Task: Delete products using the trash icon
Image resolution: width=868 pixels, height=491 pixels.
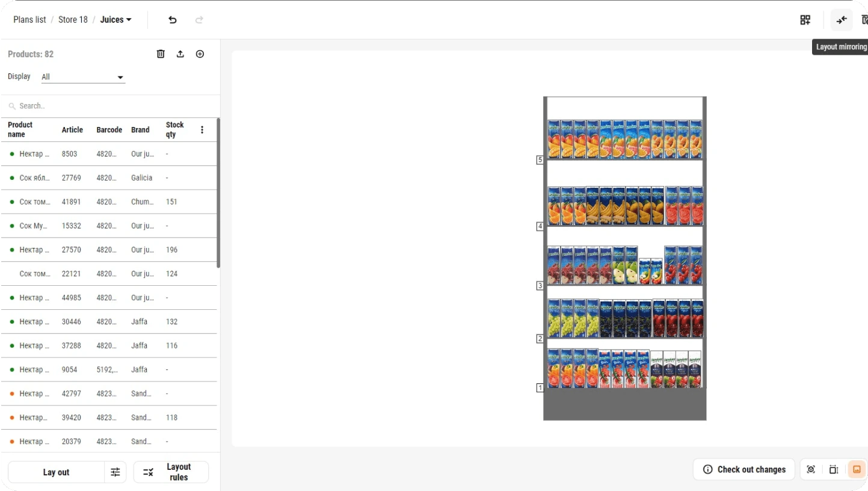Action: [x=161, y=54]
